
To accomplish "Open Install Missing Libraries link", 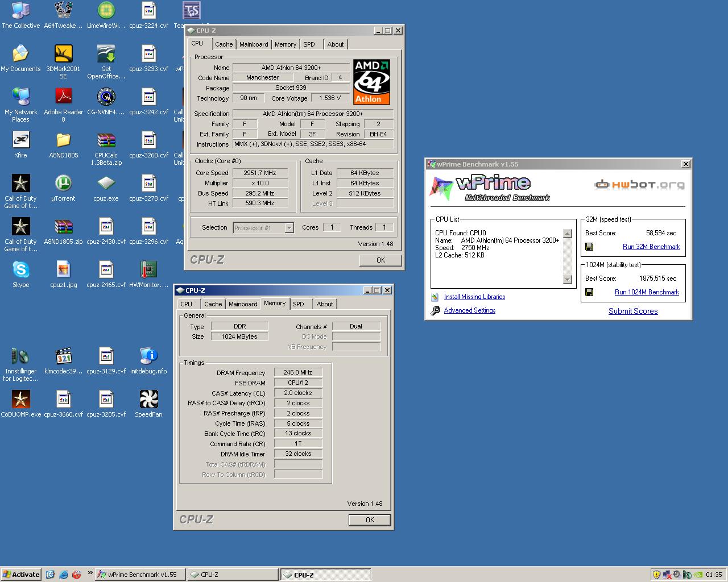I will (474, 297).
